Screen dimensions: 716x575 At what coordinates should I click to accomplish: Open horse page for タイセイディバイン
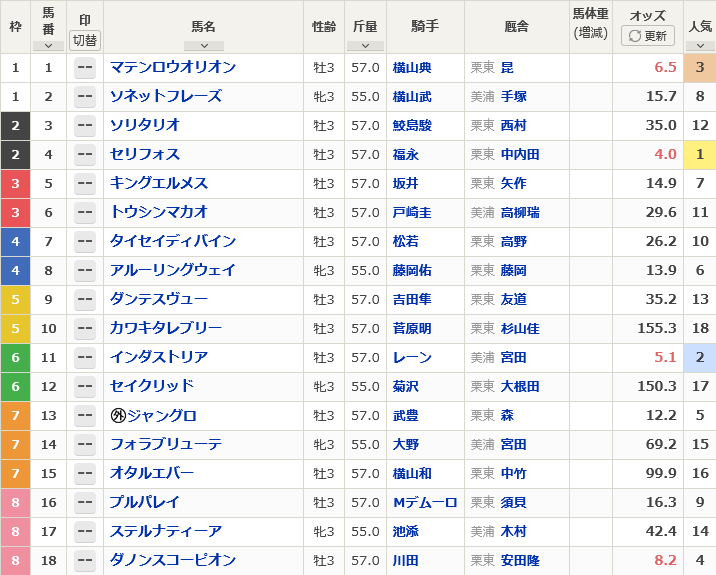173,241
